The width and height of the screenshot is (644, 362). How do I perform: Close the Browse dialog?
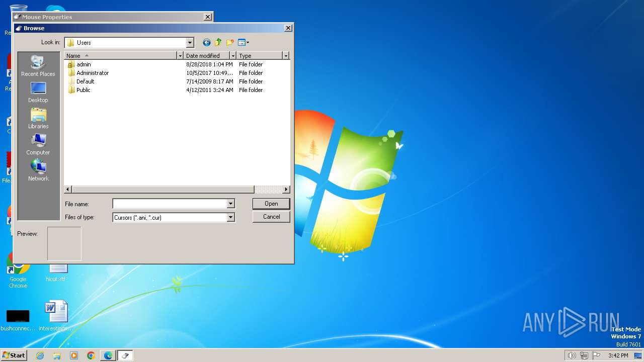(288, 28)
